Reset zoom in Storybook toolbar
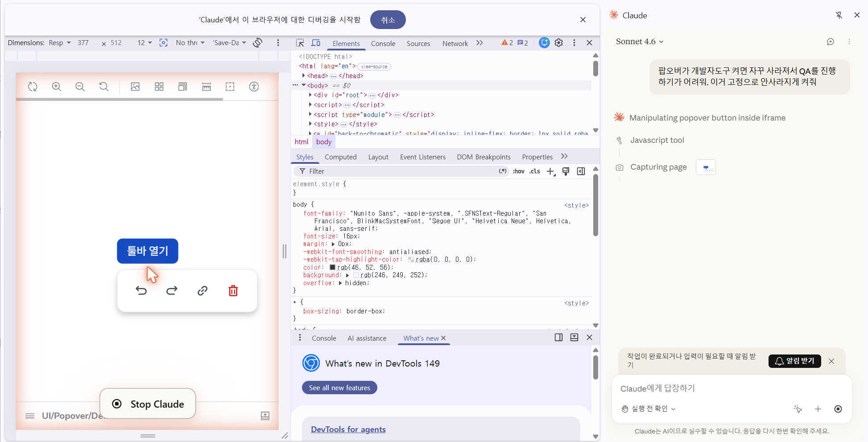 click(104, 87)
